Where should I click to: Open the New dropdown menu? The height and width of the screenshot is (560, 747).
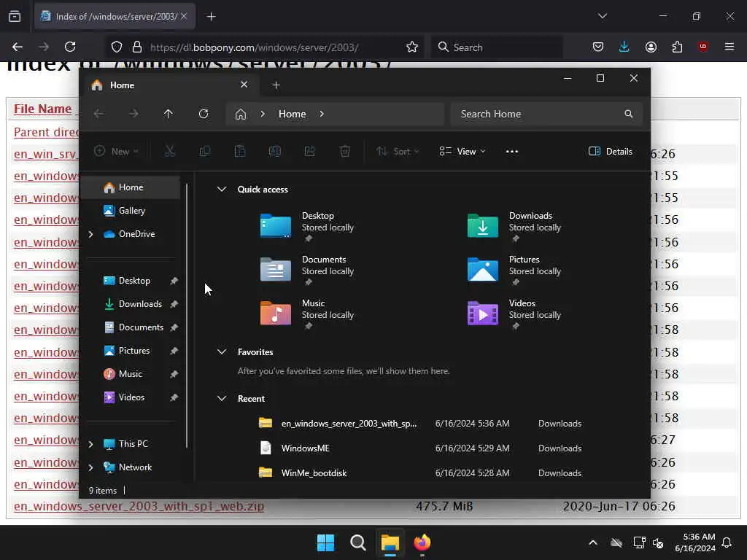coord(116,152)
